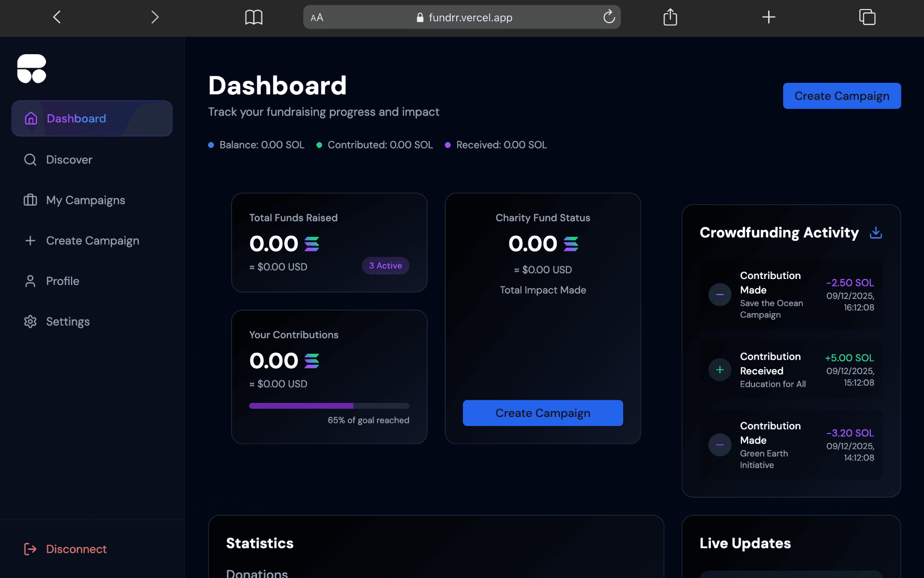Viewport: 924px width, 578px height.
Task: Open a new tab with plus icon
Action: pyautogui.click(x=768, y=18)
